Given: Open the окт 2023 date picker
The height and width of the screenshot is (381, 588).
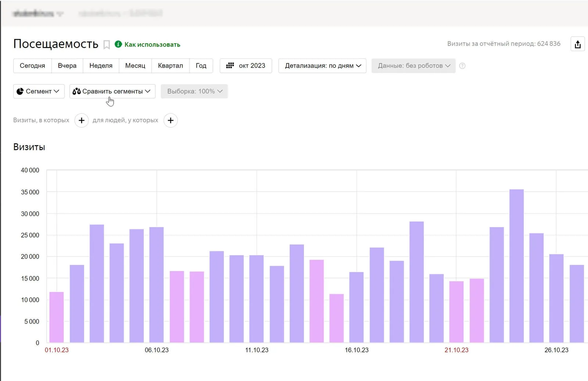Looking at the screenshot, I should tap(246, 66).
